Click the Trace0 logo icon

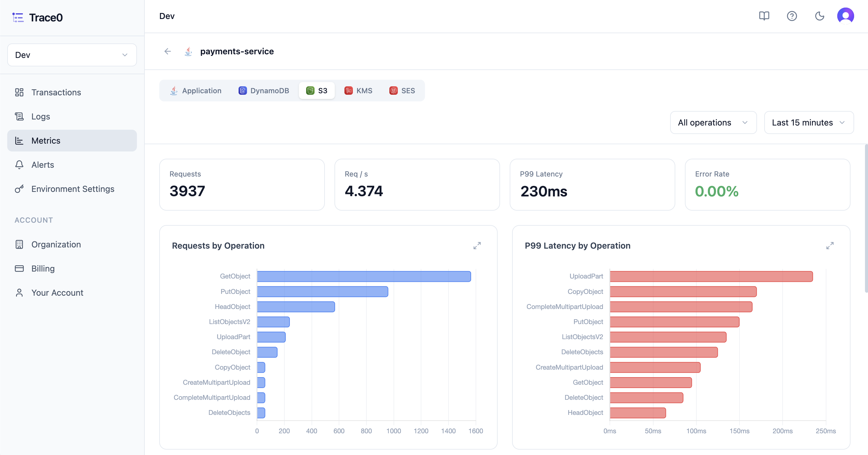(18, 17)
